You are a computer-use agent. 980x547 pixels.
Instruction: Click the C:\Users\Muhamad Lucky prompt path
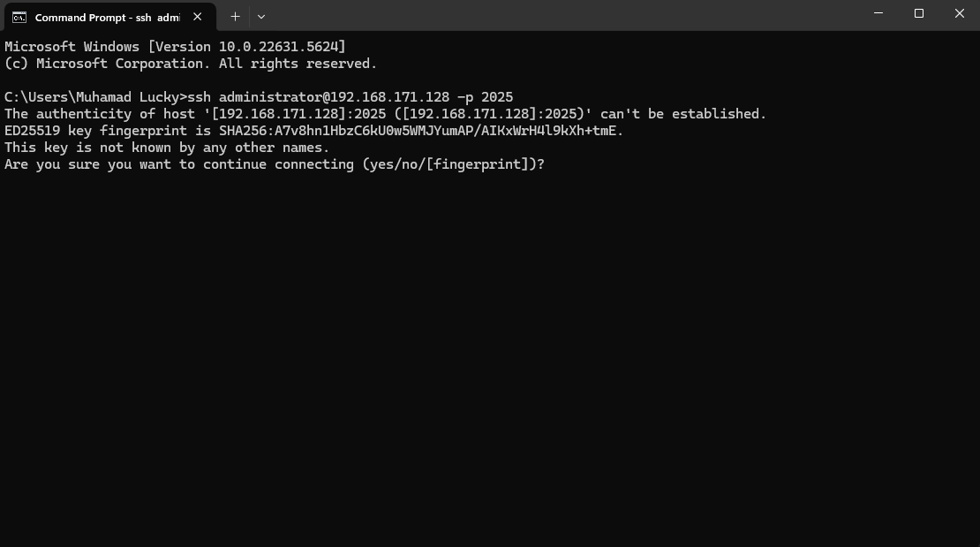92,97
